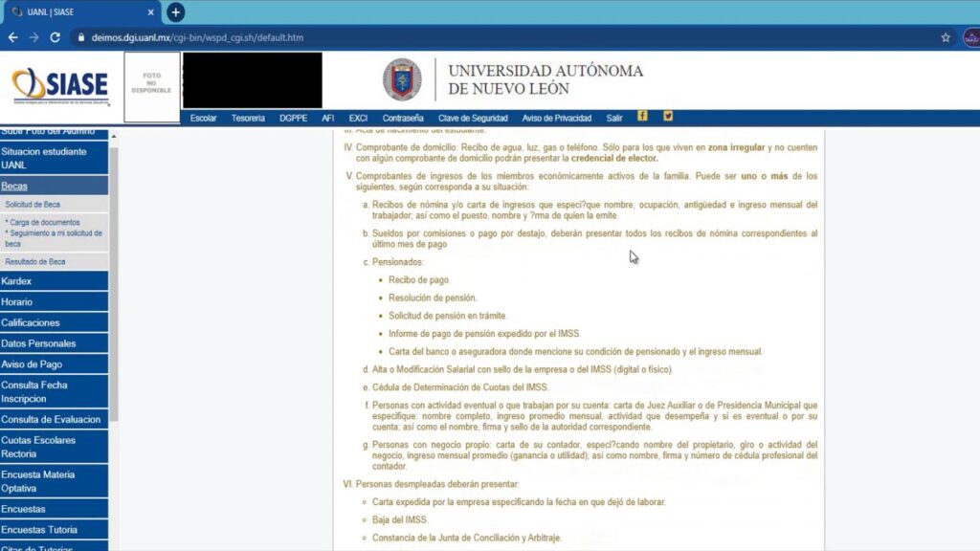Open the DGPPE menu
980x551 pixels.
pyautogui.click(x=293, y=118)
